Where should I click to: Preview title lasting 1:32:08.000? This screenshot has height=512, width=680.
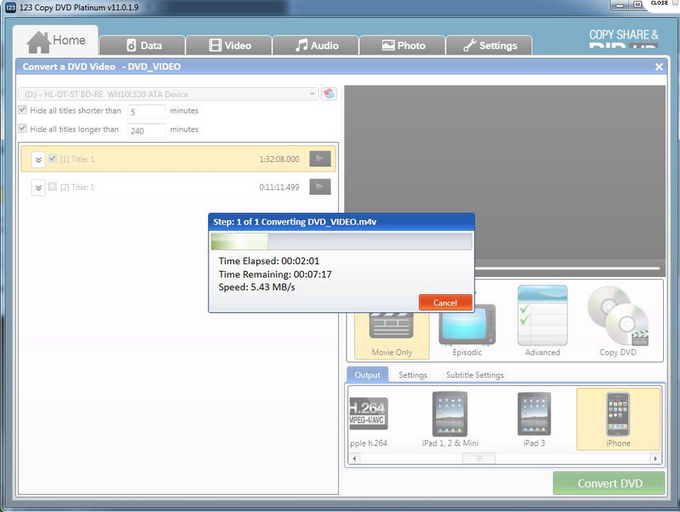320,159
